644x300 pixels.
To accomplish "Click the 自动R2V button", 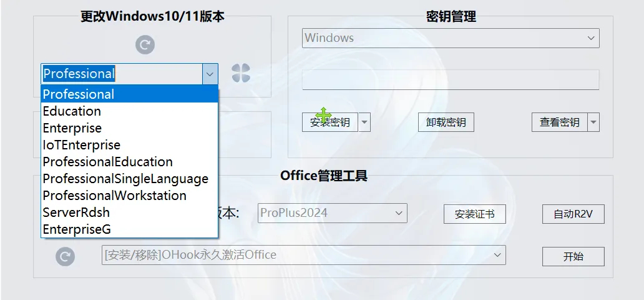I will pos(573,214).
